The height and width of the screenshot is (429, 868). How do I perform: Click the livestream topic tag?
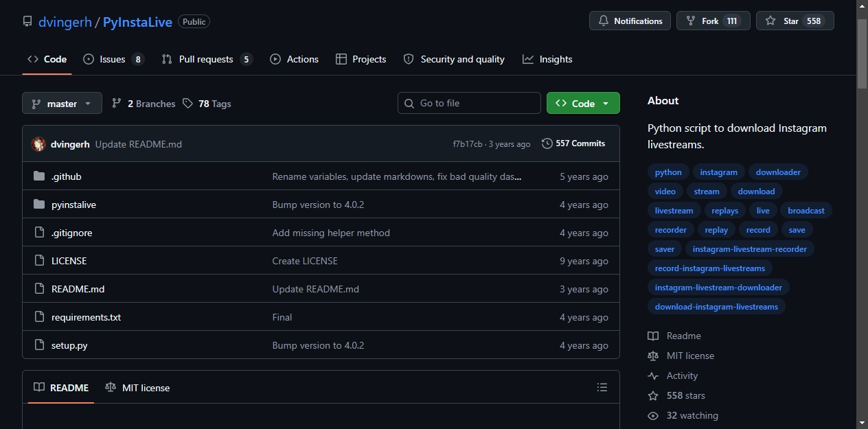pos(674,211)
